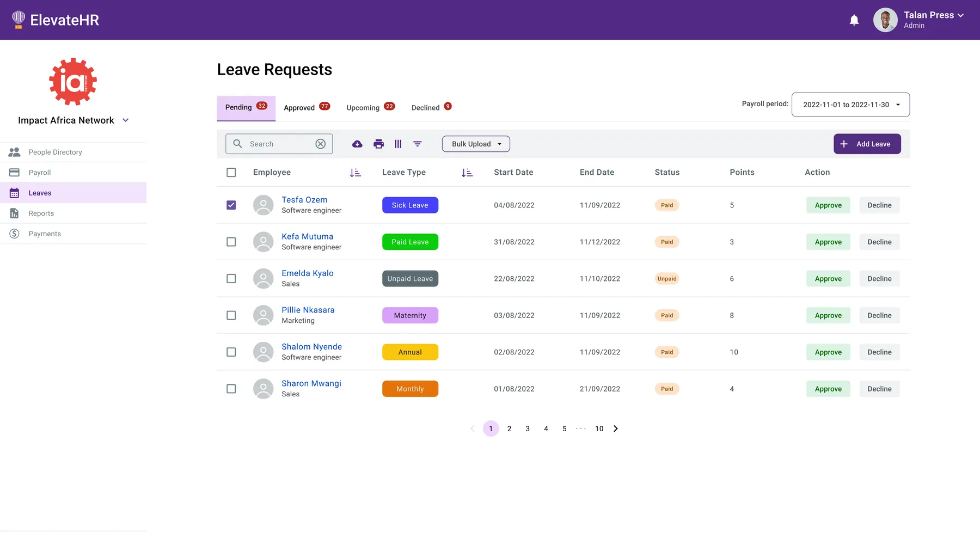
Task: Switch to the Upcoming tab
Action: [x=371, y=108]
